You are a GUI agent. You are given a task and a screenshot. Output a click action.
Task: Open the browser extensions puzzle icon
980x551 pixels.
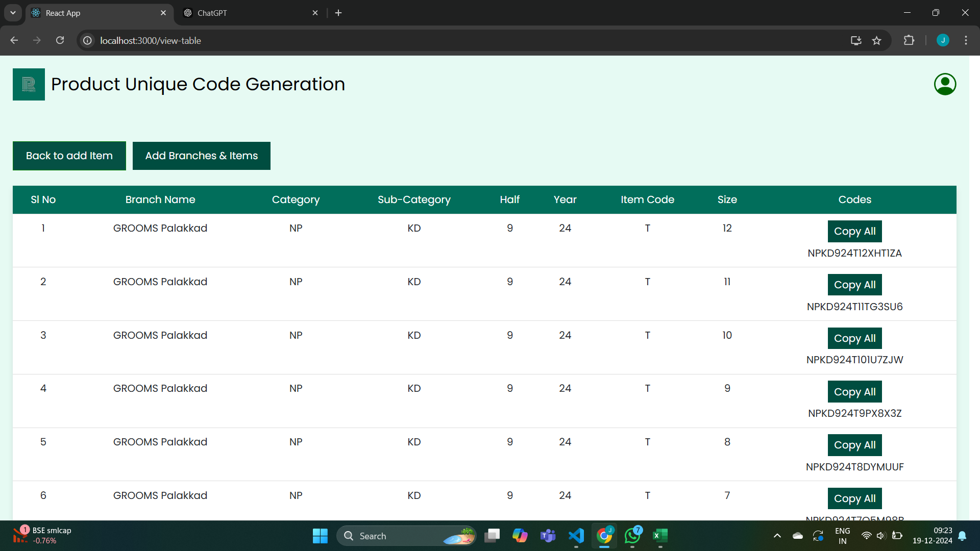coord(909,40)
